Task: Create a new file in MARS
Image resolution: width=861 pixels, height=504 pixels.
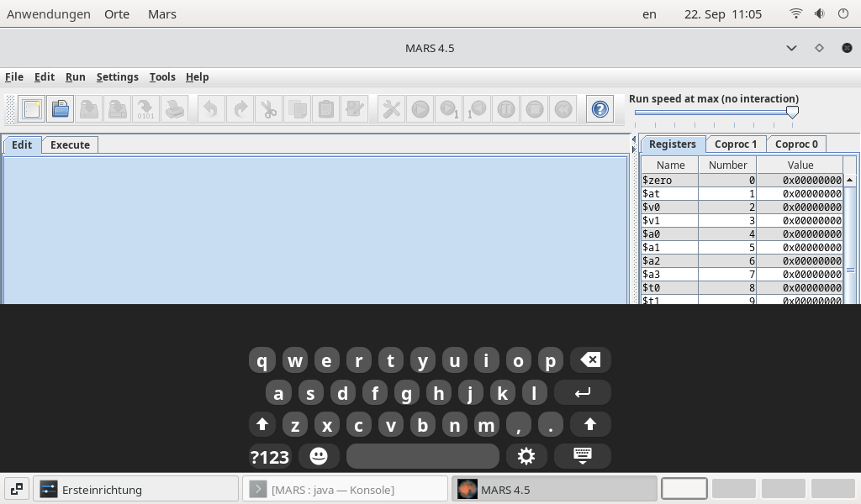Action: [32, 108]
